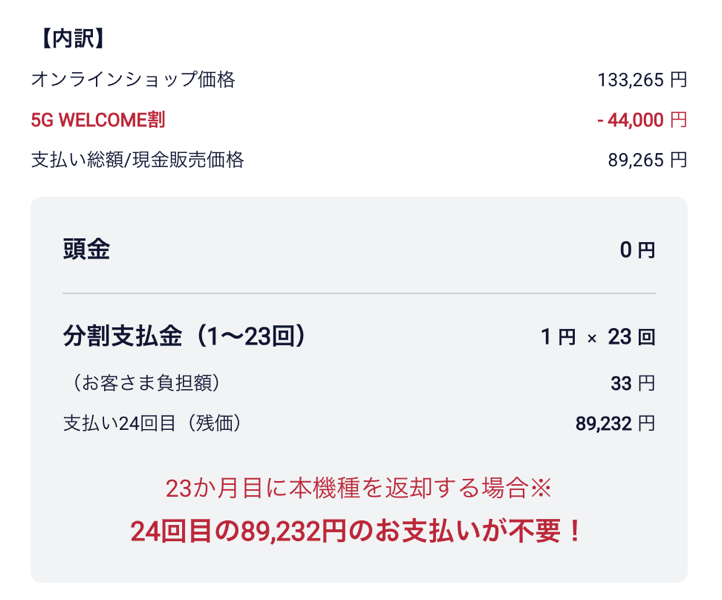Viewport: 722px width, 600px height.
Task: Click the 分割支払金（1〜23回） heading
Action: (x=183, y=336)
